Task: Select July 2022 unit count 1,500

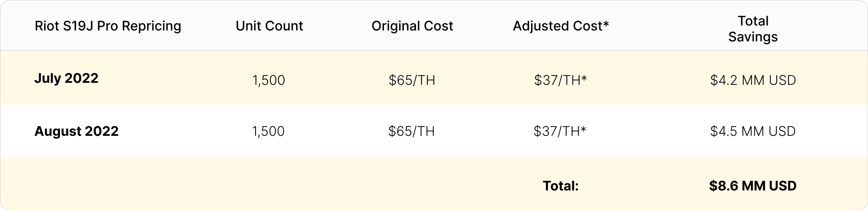Action: point(269,80)
